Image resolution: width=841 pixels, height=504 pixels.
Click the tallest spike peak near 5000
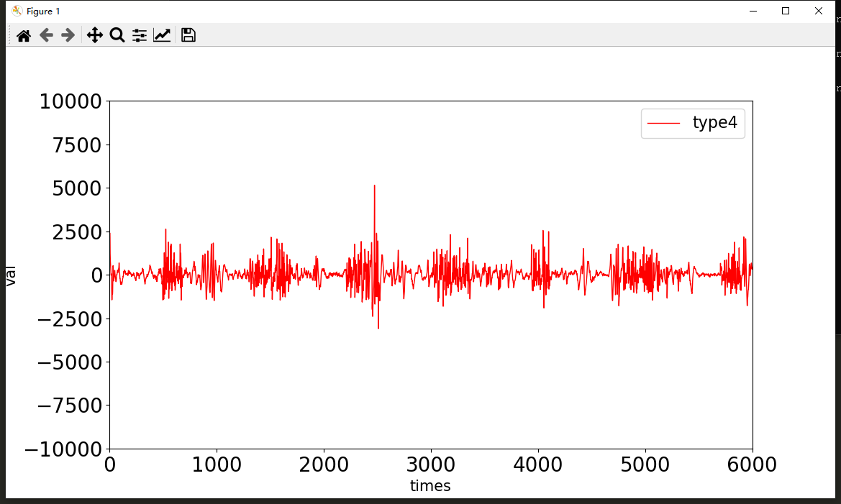(374, 186)
